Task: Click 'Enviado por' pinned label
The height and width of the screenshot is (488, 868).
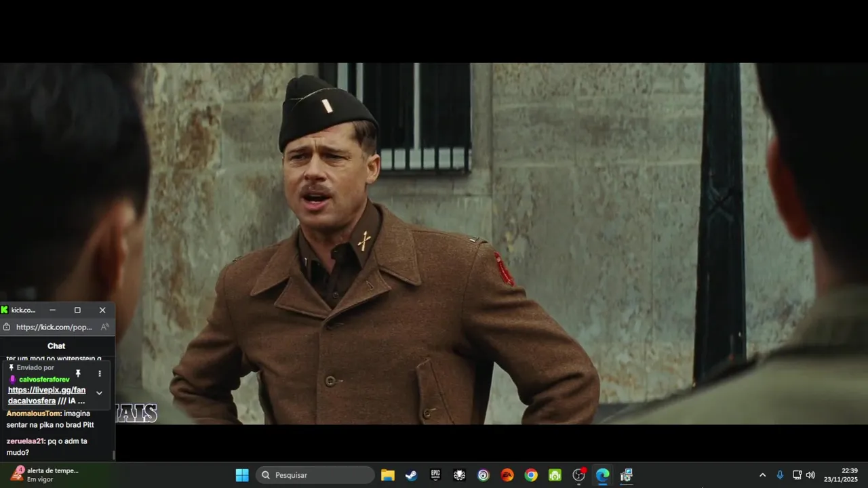Action: pos(35,367)
